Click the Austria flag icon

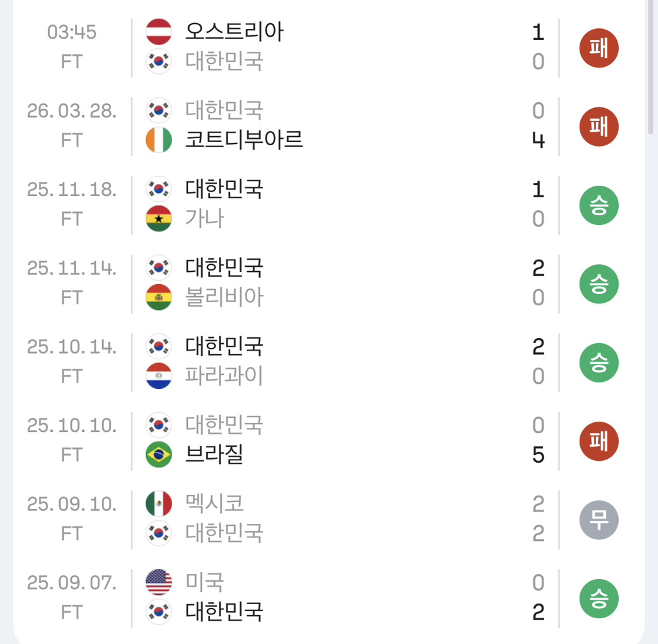coord(159,31)
